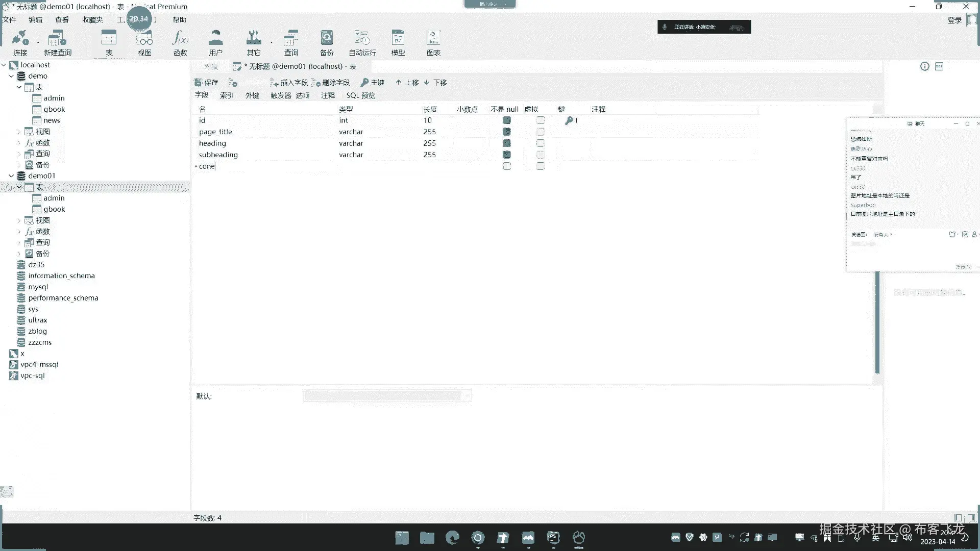Select the news table in tree
The height and width of the screenshot is (551, 980).
52,120
